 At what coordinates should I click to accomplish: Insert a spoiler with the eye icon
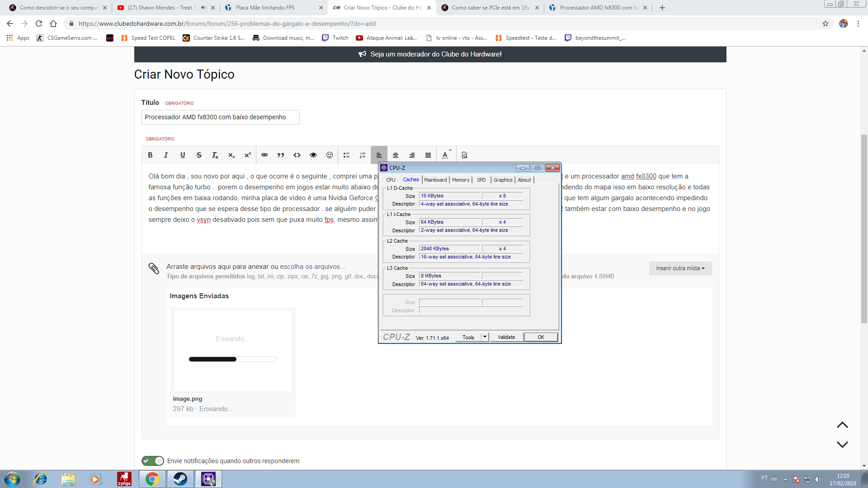(x=313, y=155)
